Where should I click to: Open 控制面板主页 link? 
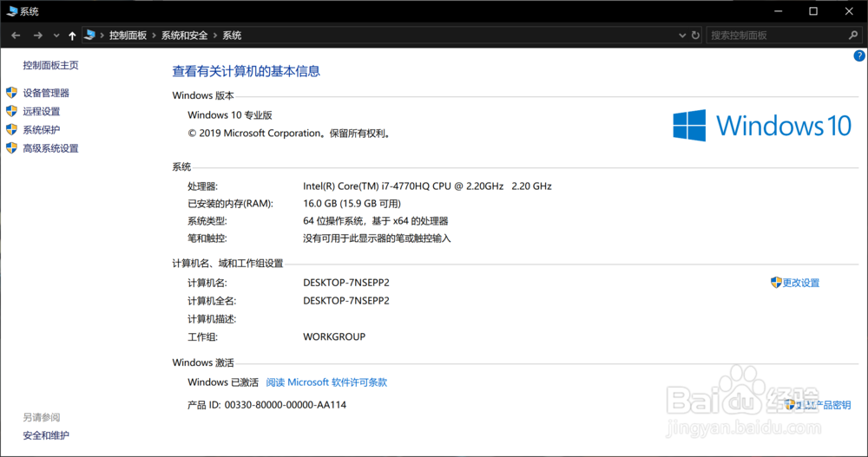pos(50,65)
